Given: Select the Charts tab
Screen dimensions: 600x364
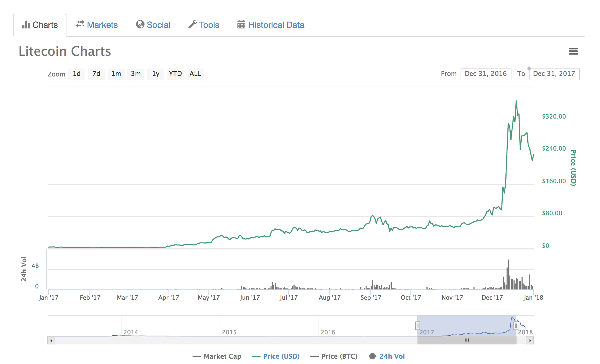Looking at the screenshot, I should [40, 25].
